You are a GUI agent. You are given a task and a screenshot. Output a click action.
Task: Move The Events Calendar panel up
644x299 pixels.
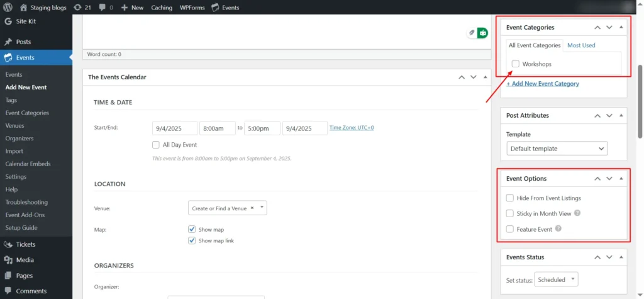point(462,77)
